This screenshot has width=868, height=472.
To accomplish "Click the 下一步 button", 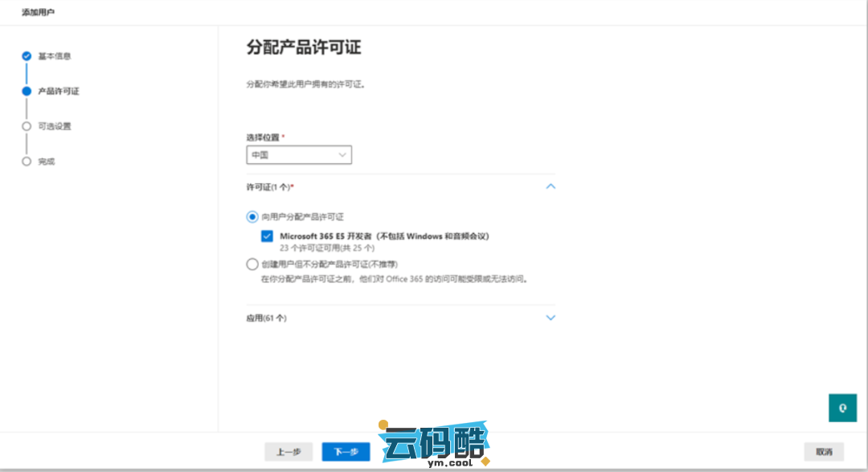I will [346, 452].
